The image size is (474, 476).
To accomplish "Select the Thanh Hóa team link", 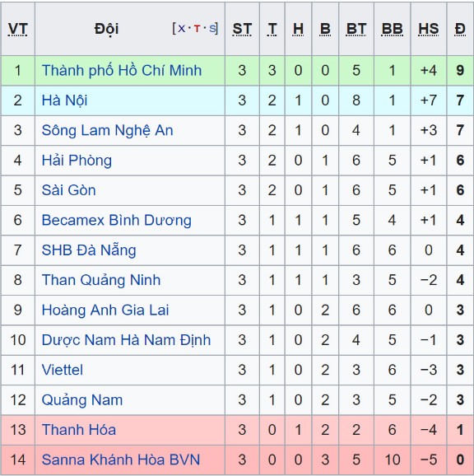I will tap(79, 430).
